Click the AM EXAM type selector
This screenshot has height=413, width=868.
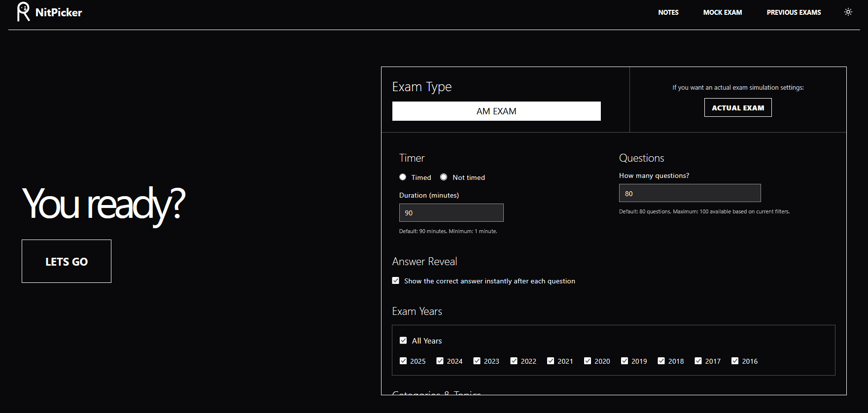[496, 111]
